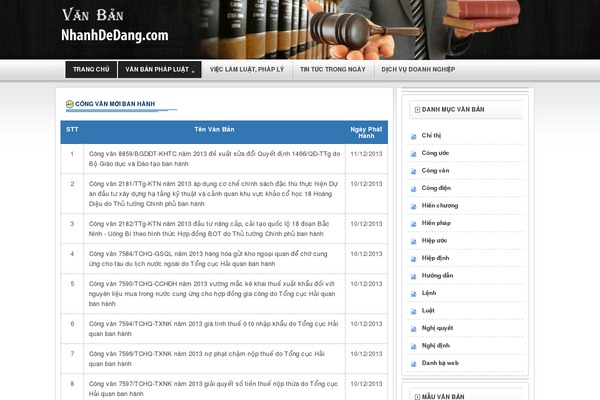Viewport: 600px width, 400px height.
Task: Open Công văn 7590/TCHQ-CCHĐH document
Action: [x=212, y=294]
